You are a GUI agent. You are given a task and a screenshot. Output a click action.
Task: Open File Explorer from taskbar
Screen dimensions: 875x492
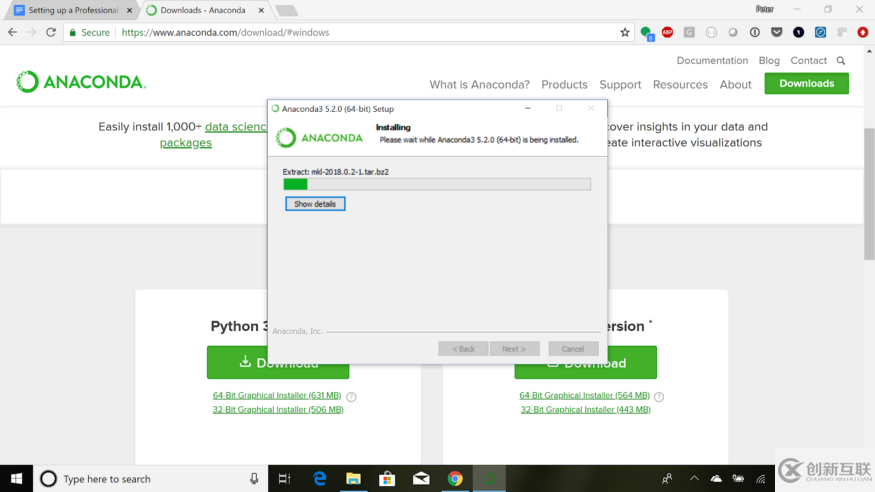(x=353, y=479)
